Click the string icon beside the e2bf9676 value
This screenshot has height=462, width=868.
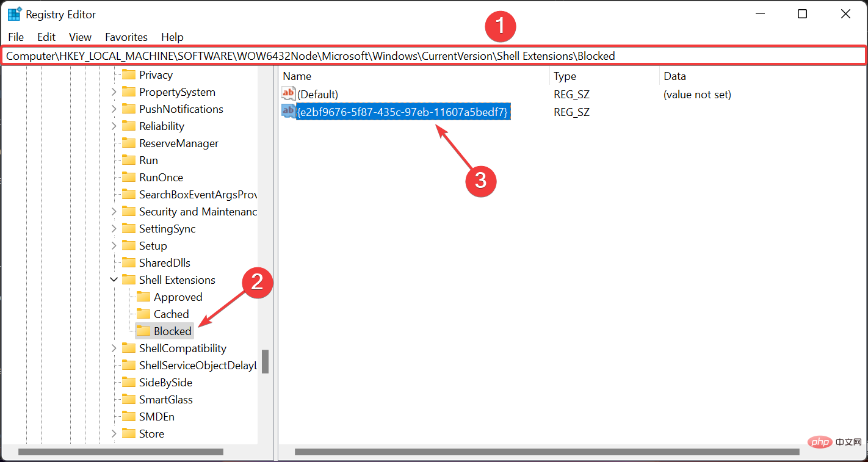[289, 111]
